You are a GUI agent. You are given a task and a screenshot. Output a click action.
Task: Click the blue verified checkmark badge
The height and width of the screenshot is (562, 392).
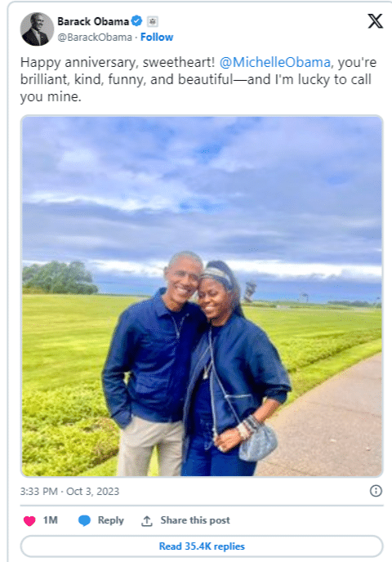coord(136,21)
